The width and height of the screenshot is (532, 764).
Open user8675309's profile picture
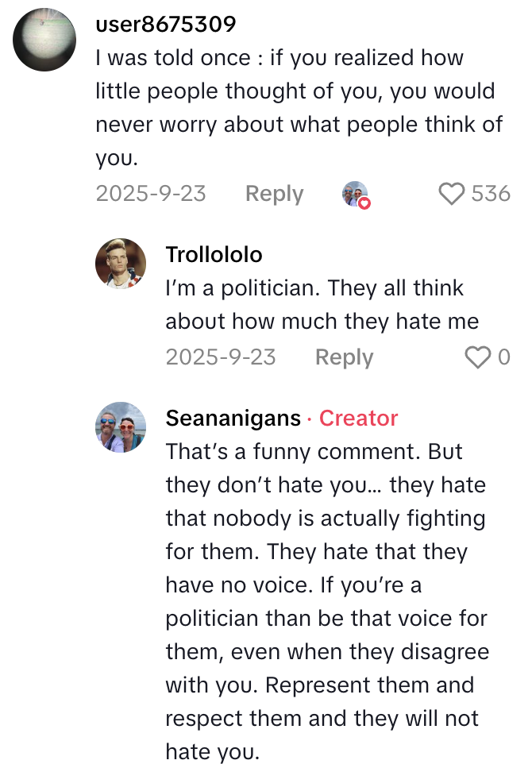pyautogui.click(x=44, y=41)
